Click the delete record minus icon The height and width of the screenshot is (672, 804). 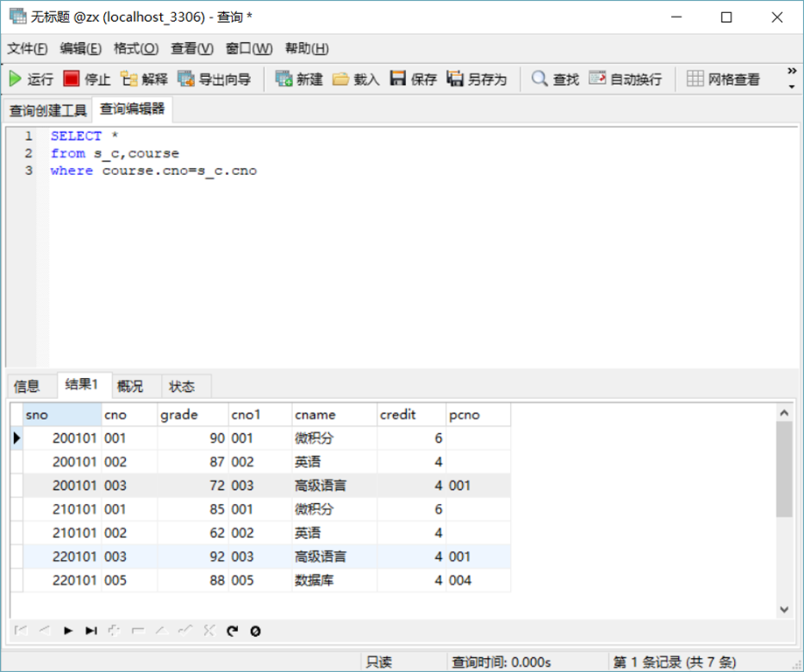click(138, 631)
